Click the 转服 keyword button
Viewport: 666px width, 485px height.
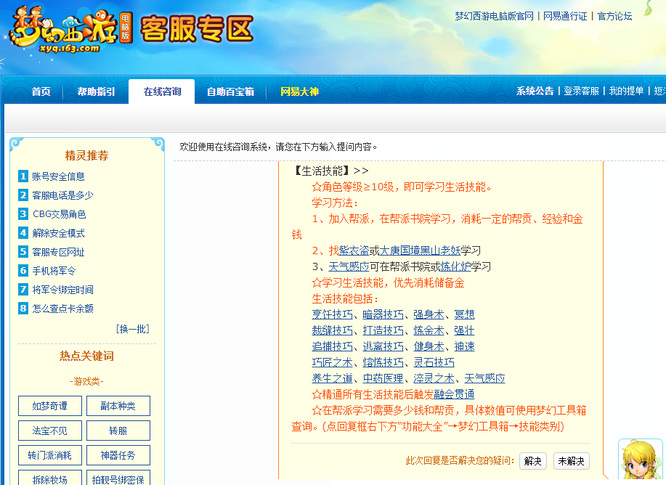coord(118,431)
